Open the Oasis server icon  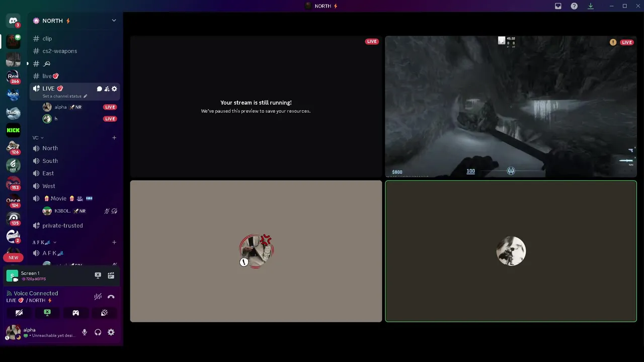[13, 113]
